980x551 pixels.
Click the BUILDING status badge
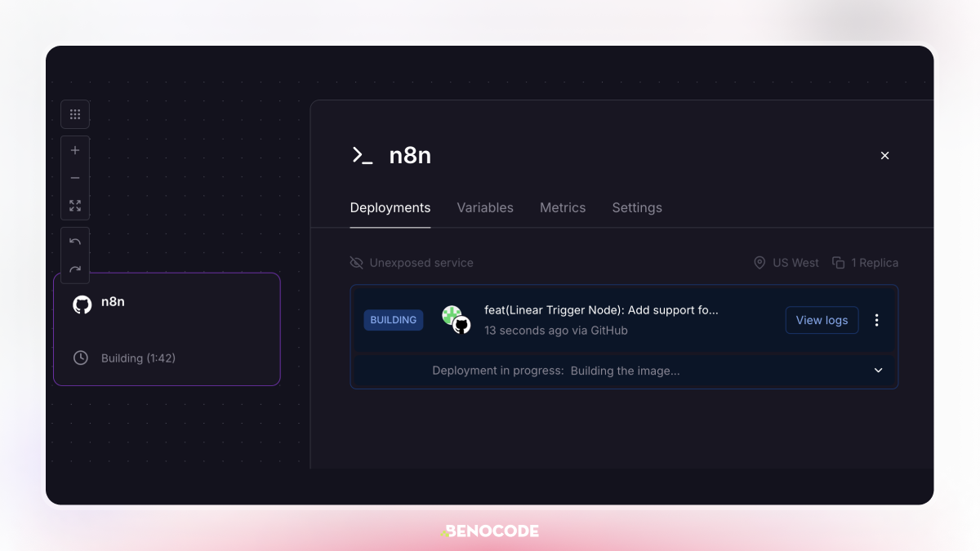pyautogui.click(x=394, y=320)
